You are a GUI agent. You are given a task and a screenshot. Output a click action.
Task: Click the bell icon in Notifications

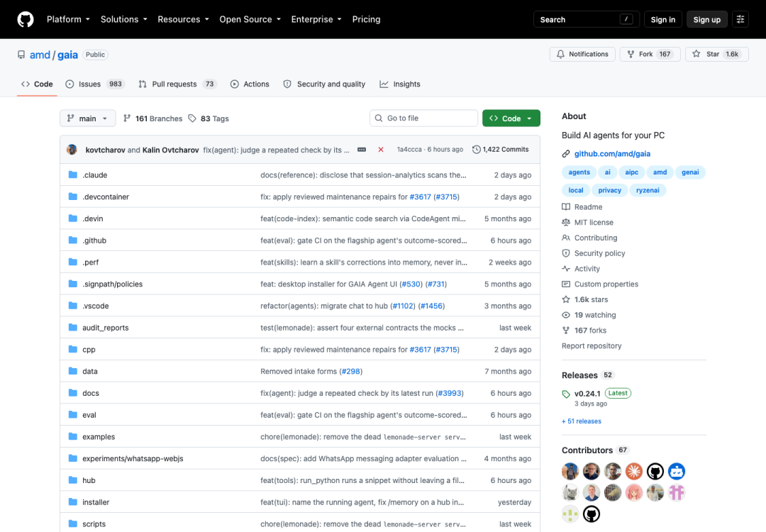(x=560, y=54)
